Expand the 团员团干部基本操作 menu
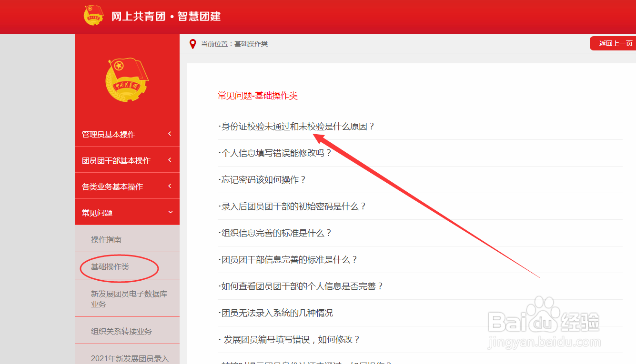The width and height of the screenshot is (636, 364). (x=127, y=160)
